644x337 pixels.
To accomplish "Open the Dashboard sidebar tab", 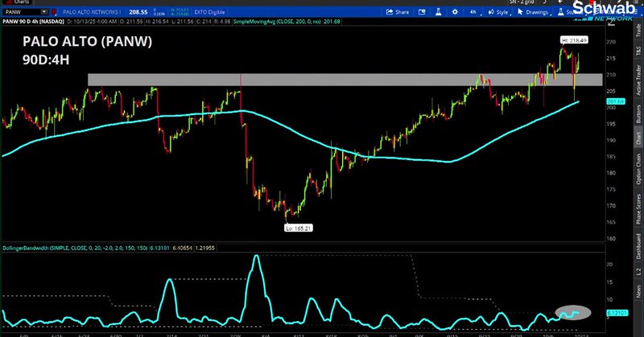I will click(638, 246).
